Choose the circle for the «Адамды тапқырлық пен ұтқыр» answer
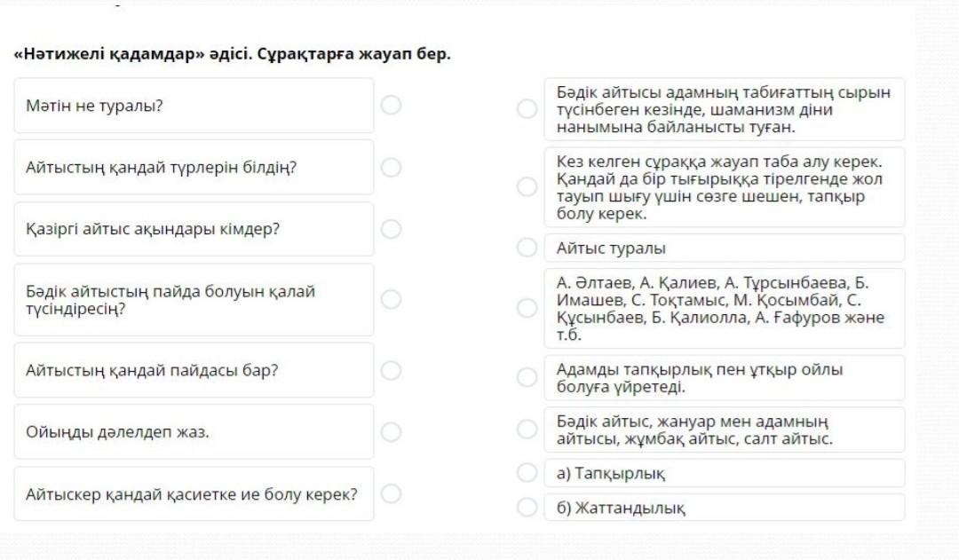This screenshot has height=560, width=959. point(527,378)
